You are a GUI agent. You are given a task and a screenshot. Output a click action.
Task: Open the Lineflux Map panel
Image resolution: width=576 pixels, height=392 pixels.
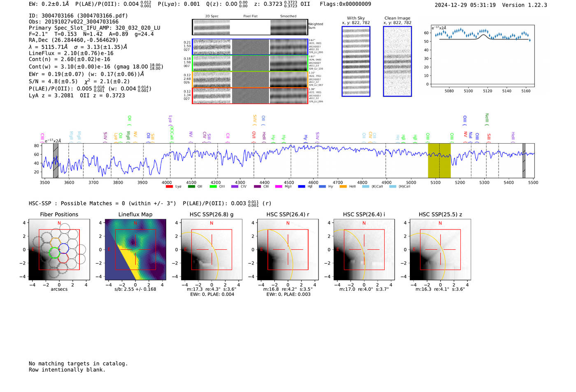click(x=135, y=250)
